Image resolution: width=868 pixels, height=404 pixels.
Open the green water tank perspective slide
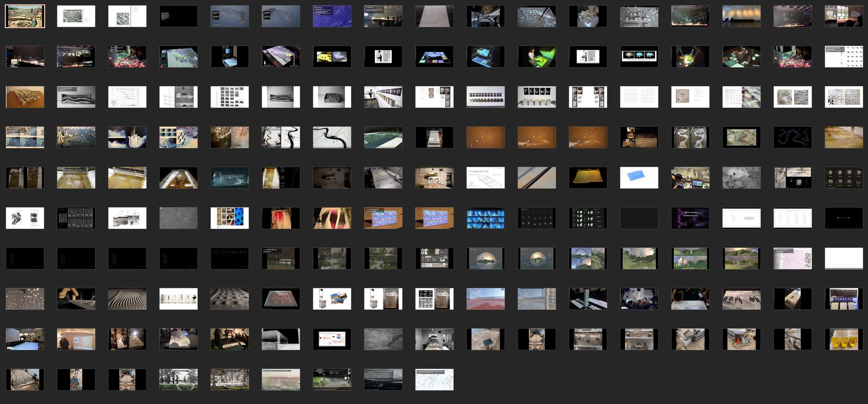(x=383, y=137)
